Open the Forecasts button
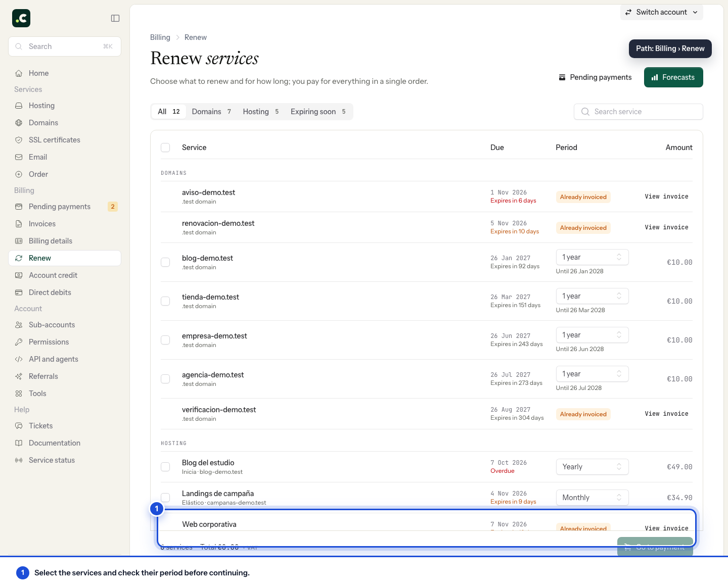This screenshot has width=728, height=588. [x=673, y=77]
